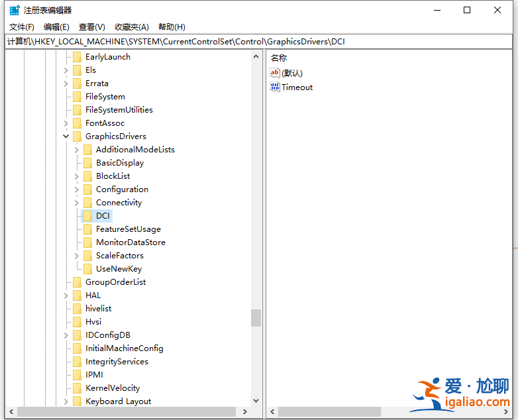Click the registry path address bar
518x420 pixels.
259,42
